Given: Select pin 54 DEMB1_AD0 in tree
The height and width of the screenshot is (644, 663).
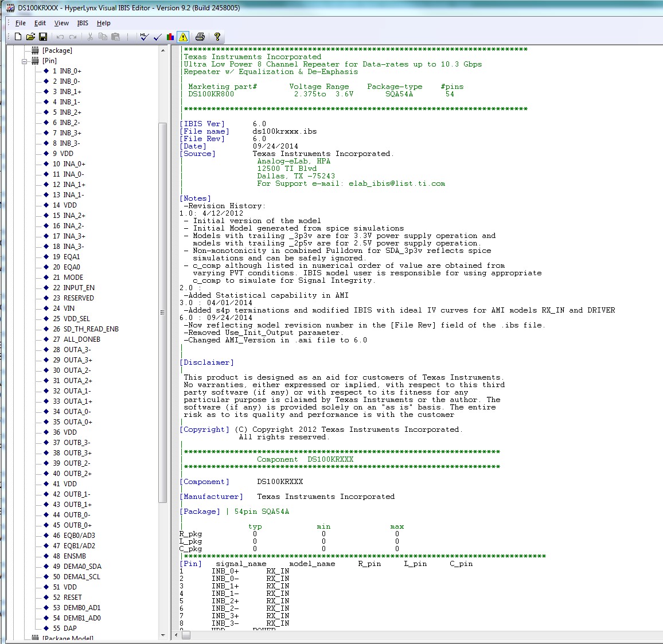Looking at the screenshot, I should (77, 618).
